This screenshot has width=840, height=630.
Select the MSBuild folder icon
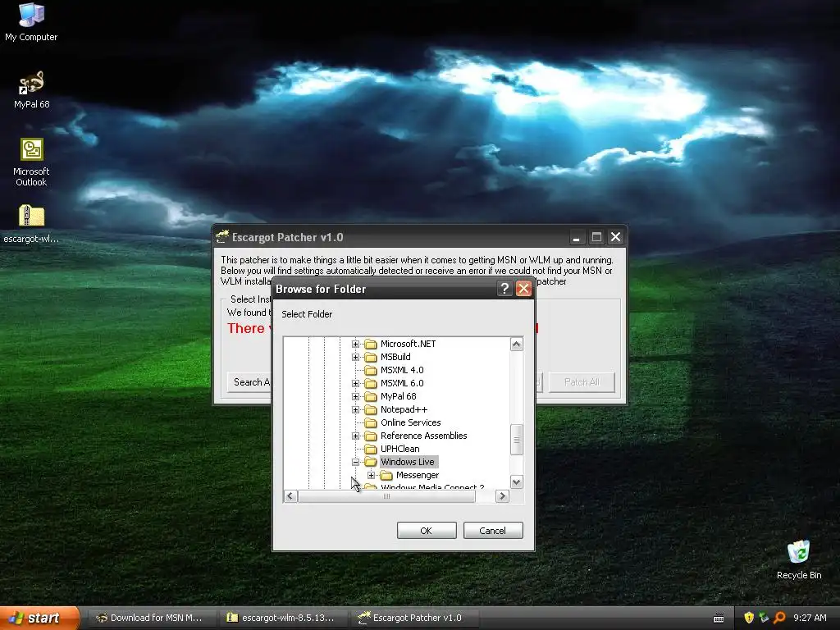tap(371, 357)
